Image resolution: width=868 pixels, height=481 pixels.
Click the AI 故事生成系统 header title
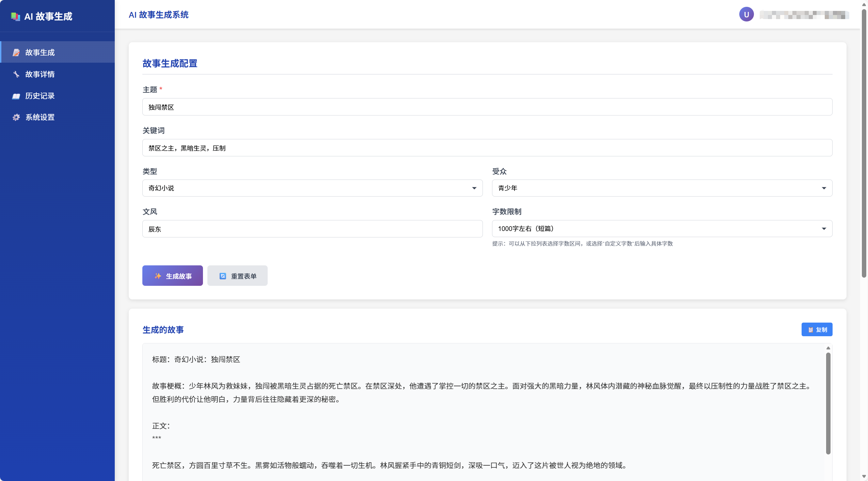(158, 15)
